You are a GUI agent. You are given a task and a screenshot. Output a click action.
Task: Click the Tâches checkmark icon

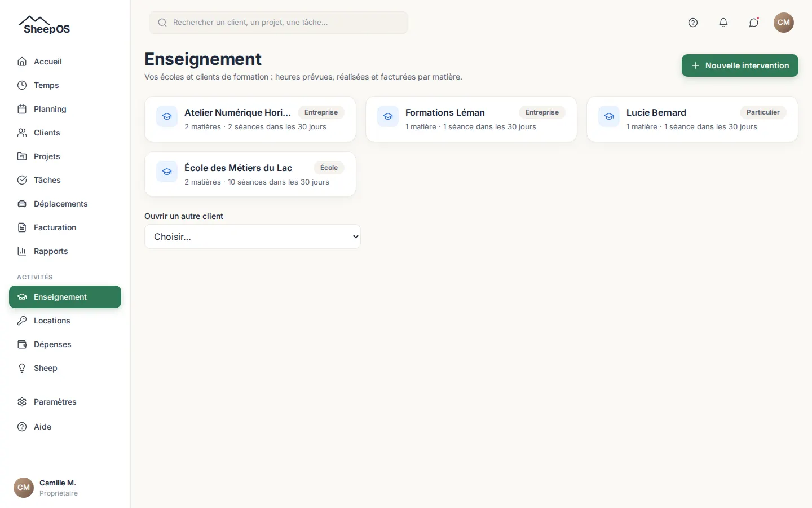(22, 180)
